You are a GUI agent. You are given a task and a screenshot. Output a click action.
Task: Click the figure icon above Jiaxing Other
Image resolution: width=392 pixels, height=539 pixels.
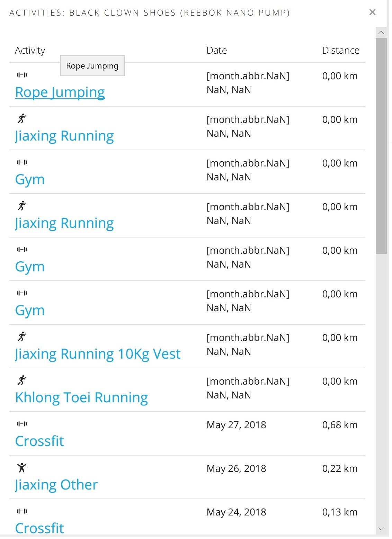pyautogui.click(x=21, y=468)
